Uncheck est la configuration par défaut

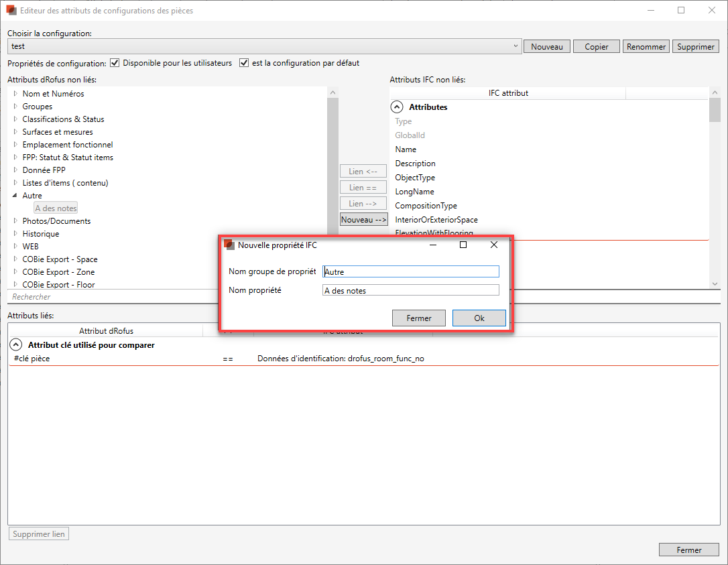(244, 63)
